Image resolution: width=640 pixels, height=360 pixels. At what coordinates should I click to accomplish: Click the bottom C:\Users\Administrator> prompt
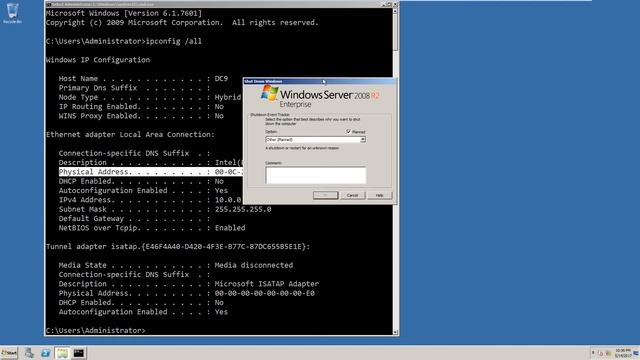96,330
